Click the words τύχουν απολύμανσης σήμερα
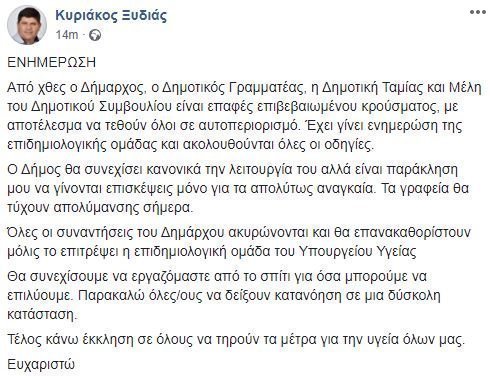Screen dimensions: 490x376 pos(100,207)
